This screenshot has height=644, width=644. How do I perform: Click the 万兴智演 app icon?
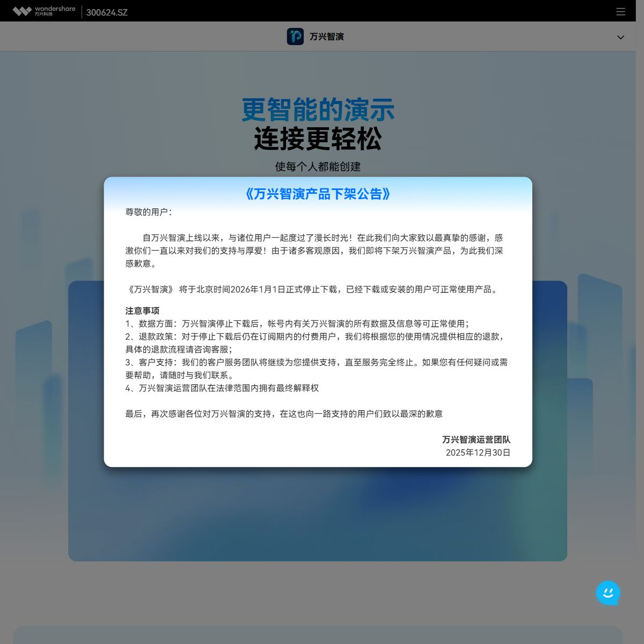[295, 36]
